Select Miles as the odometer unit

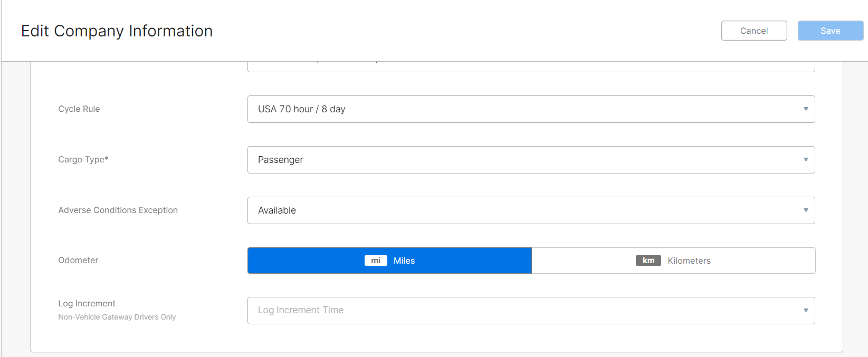(404, 260)
